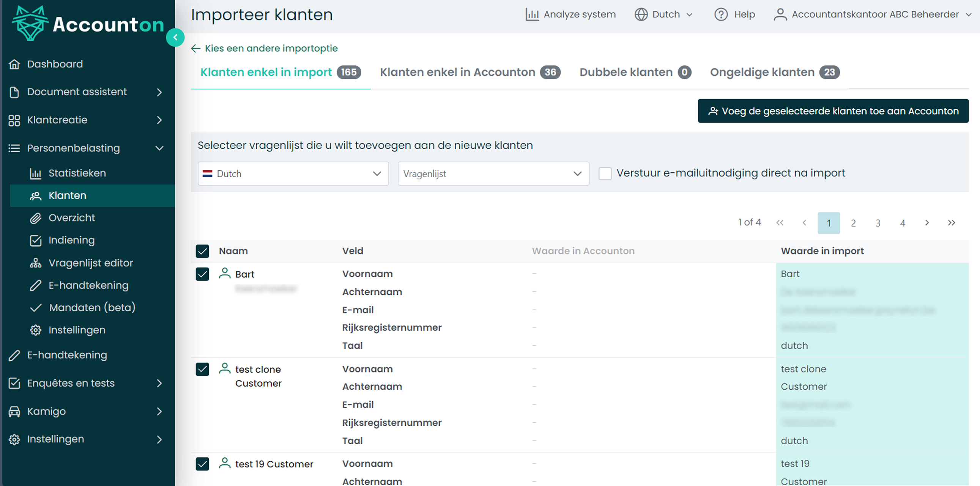Click the Analyze system chart icon

pyautogui.click(x=532, y=14)
